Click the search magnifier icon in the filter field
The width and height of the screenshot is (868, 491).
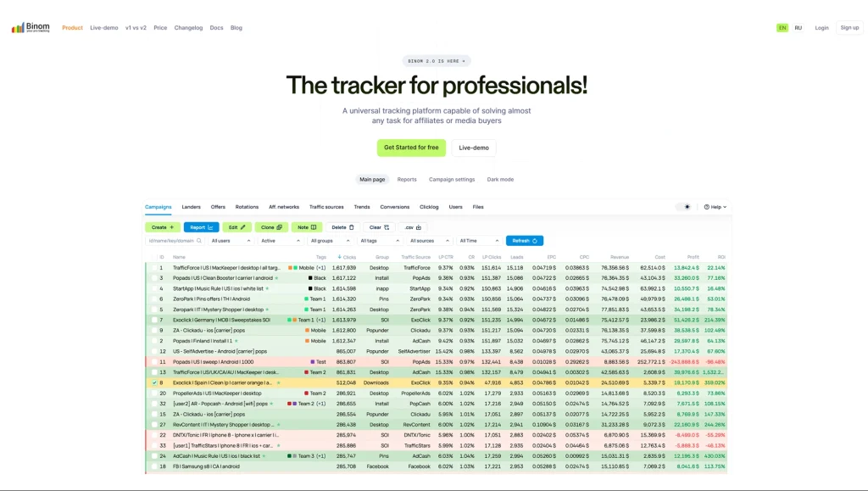point(199,241)
